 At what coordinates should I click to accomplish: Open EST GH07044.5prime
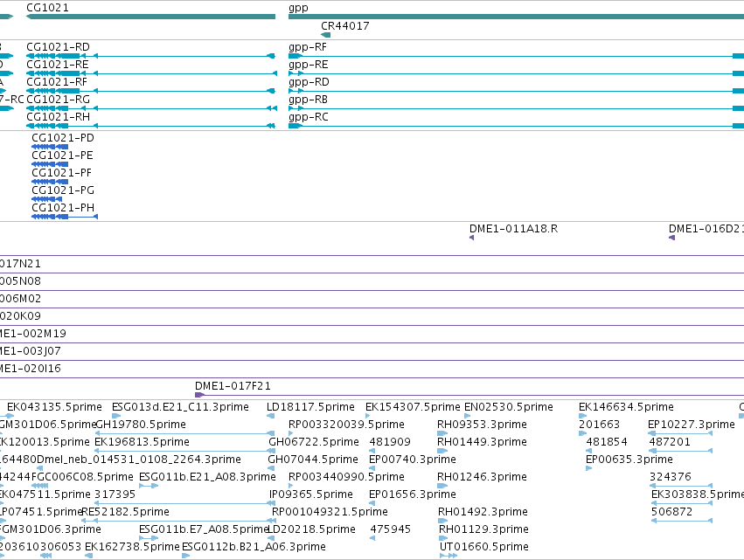[313, 460]
